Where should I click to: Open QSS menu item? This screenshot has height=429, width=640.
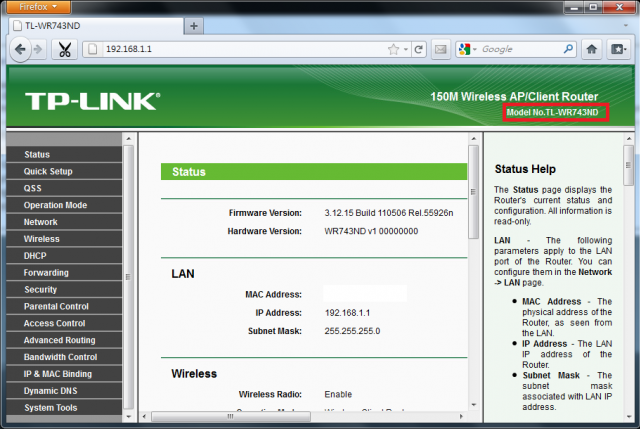tap(64, 188)
